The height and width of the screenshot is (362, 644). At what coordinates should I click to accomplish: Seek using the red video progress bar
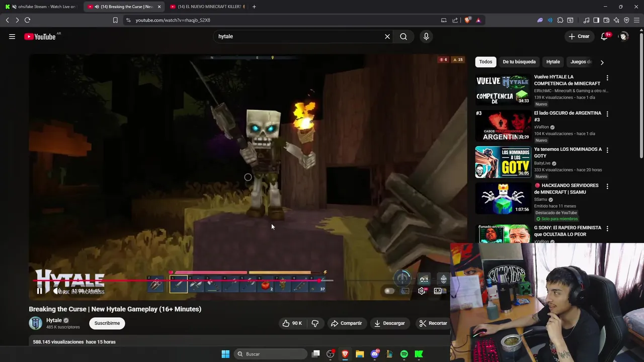coord(177,281)
